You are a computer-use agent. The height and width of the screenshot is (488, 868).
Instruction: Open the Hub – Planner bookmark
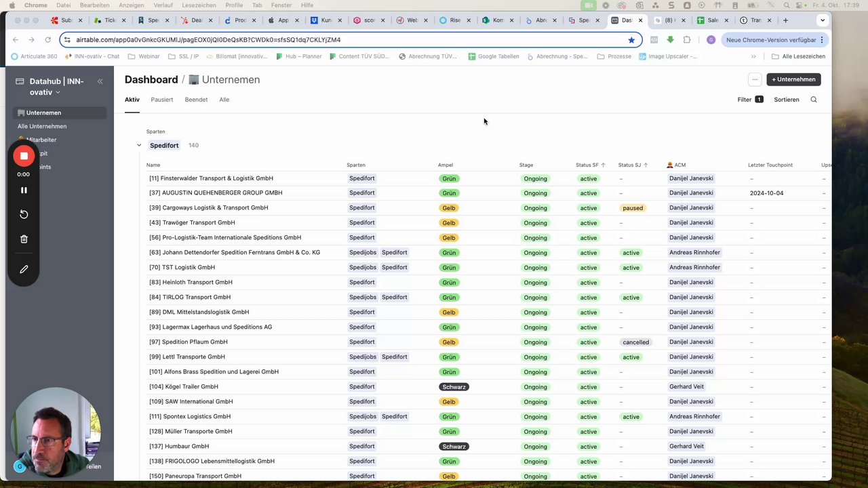[298, 56]
